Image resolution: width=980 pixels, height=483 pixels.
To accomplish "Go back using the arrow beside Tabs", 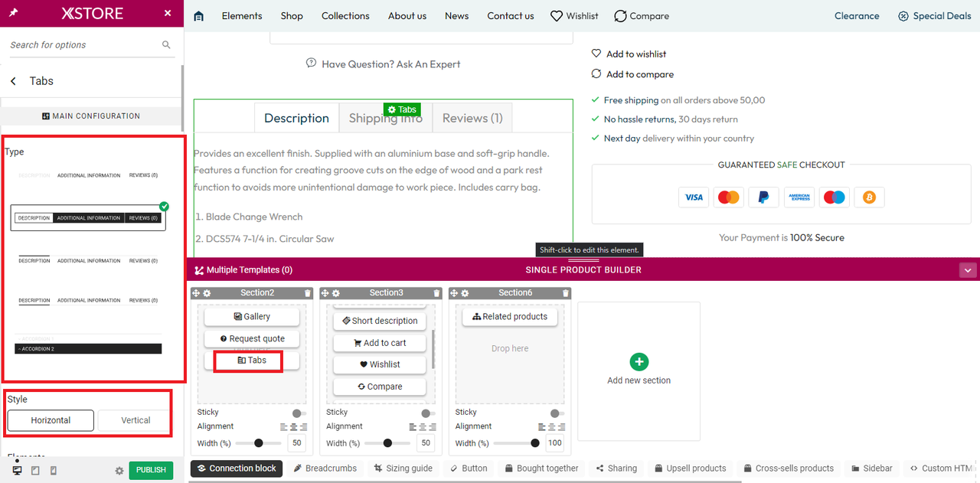I will 13,81.
